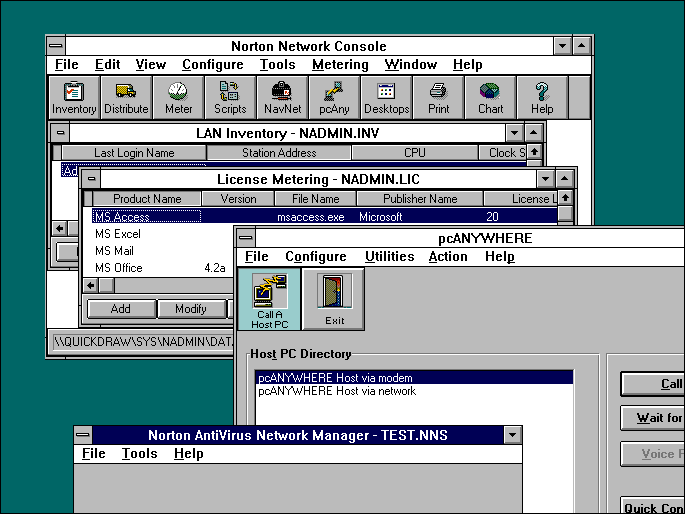The width and height of the screenshot is (685, 514).
Task: Click the Help question mark toolbar icon
Action: (x=542, y=97)
